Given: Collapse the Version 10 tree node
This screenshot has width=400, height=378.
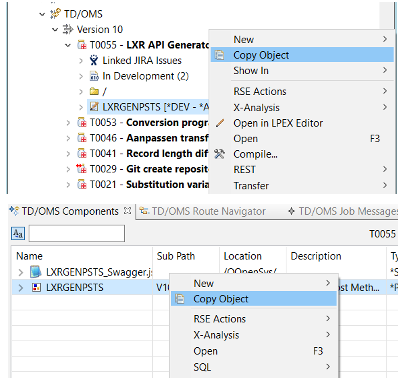Looking at the screenshot, I should 55,30.
